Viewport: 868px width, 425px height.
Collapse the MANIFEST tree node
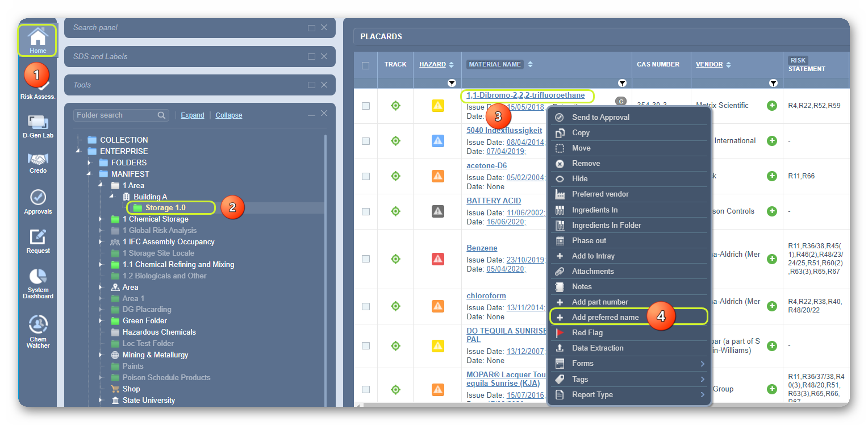tap(89, 174)
